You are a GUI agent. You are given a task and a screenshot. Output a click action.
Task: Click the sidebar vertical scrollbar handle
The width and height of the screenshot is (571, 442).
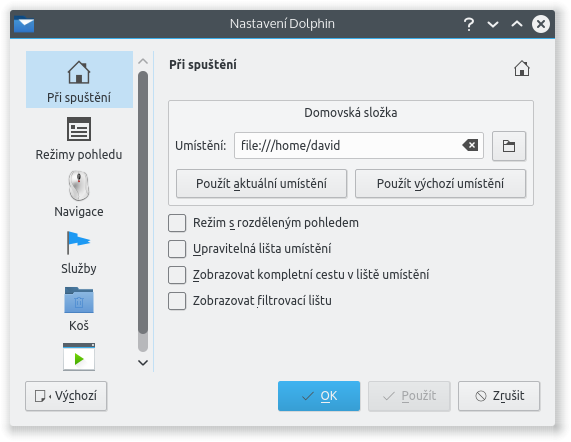click(143, 202)
